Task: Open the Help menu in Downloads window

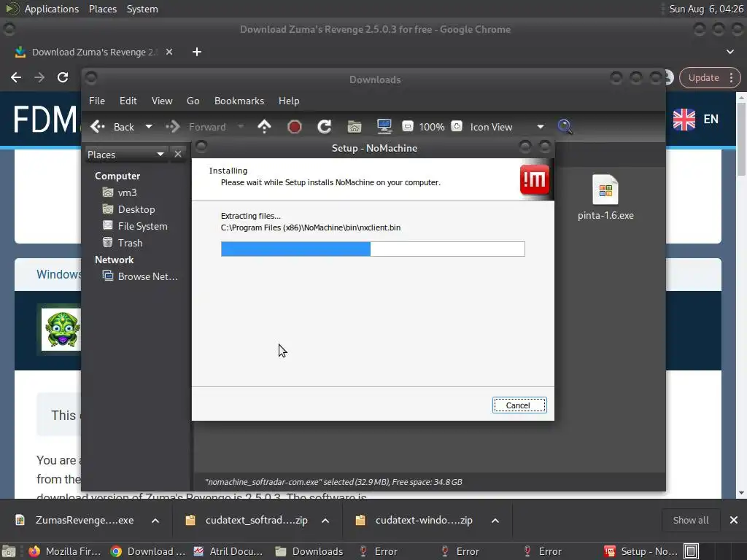Action: [x=289, y=101]
